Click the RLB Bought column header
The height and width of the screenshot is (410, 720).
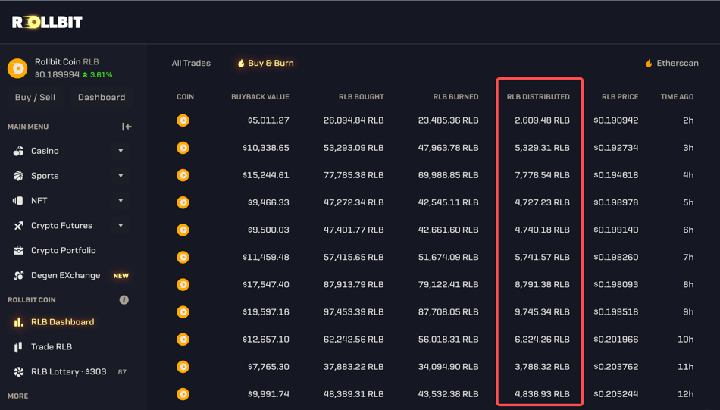(361, 97)
